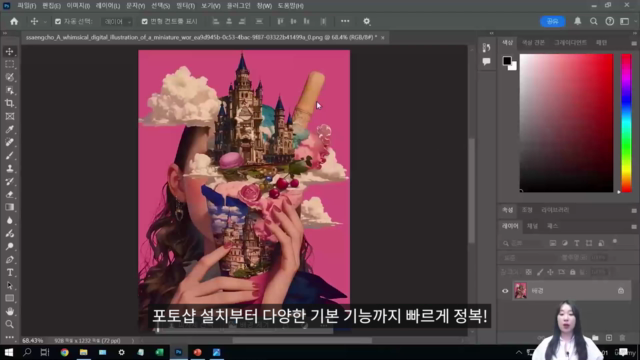Open the File menu
640x360 pixels.
[x=26, y=6]
